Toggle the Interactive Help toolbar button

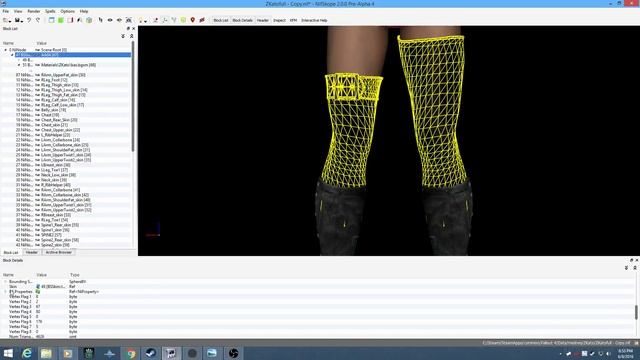[314, 20]
